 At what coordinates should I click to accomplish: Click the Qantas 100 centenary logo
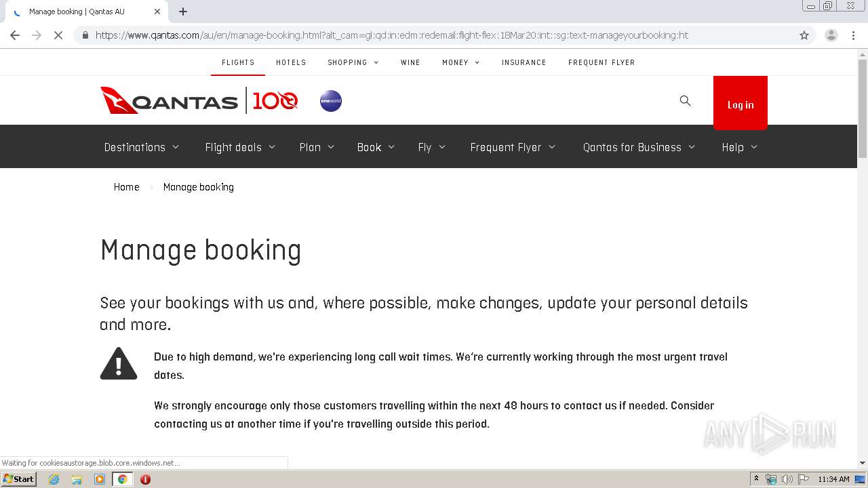(x=275, y=101)
